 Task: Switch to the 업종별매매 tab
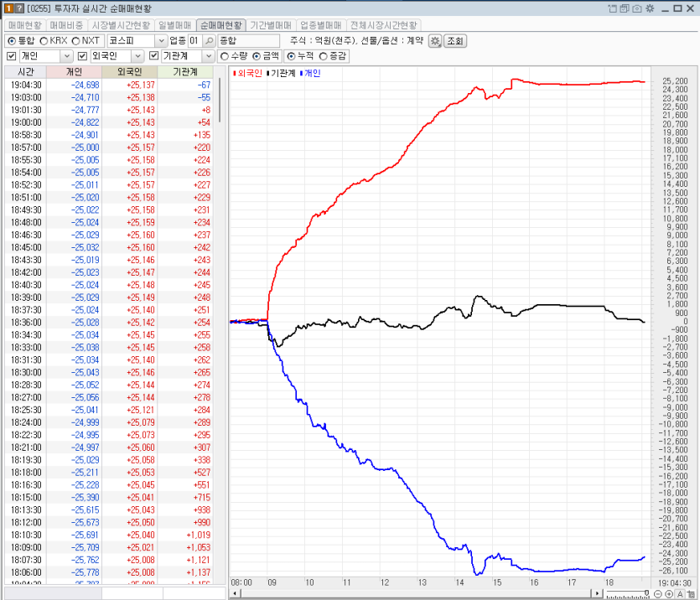point(320,25)
